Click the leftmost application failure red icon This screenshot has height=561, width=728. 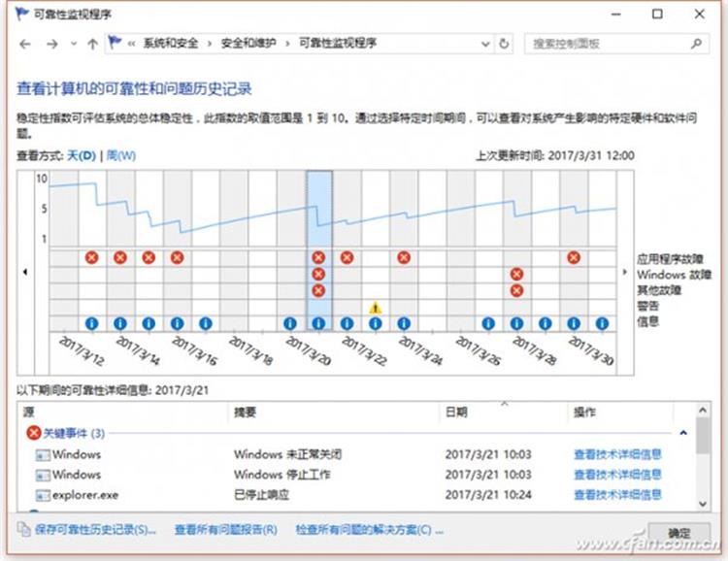(91, 257)
